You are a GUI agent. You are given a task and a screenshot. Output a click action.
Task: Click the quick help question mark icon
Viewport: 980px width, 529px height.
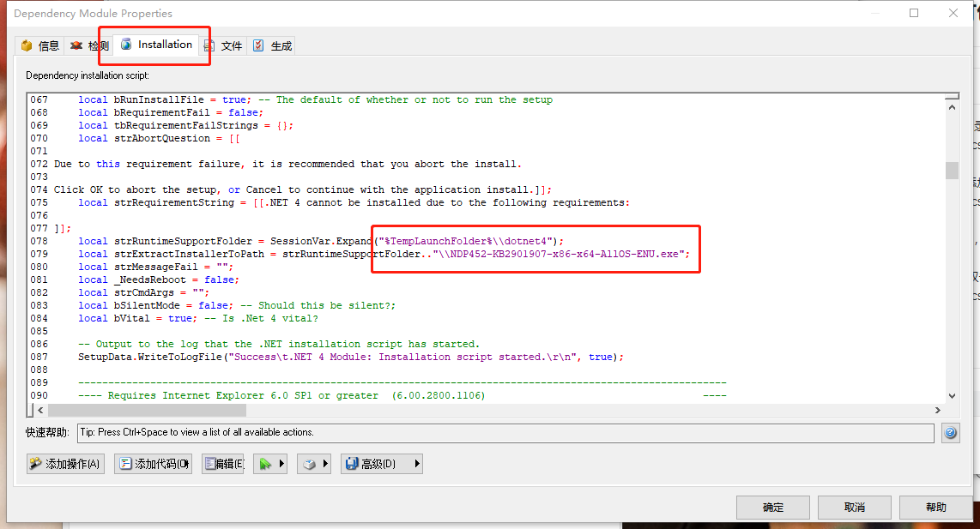click(950, 432)
